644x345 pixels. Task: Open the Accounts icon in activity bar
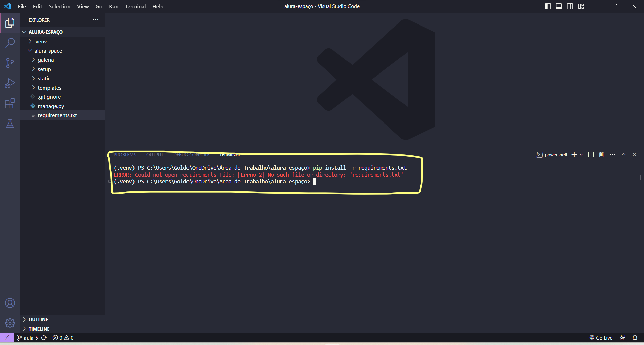[x=10, y=303]
